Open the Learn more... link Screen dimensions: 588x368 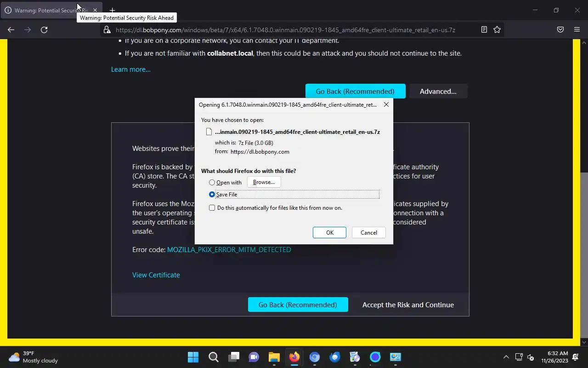coord(131,69)
